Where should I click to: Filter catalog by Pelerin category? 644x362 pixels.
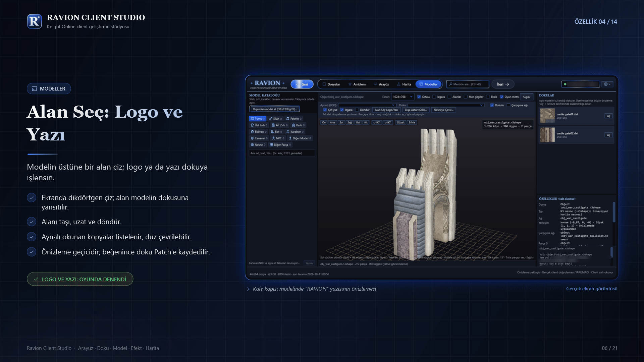pyautogui.click(x=294, y=119)
